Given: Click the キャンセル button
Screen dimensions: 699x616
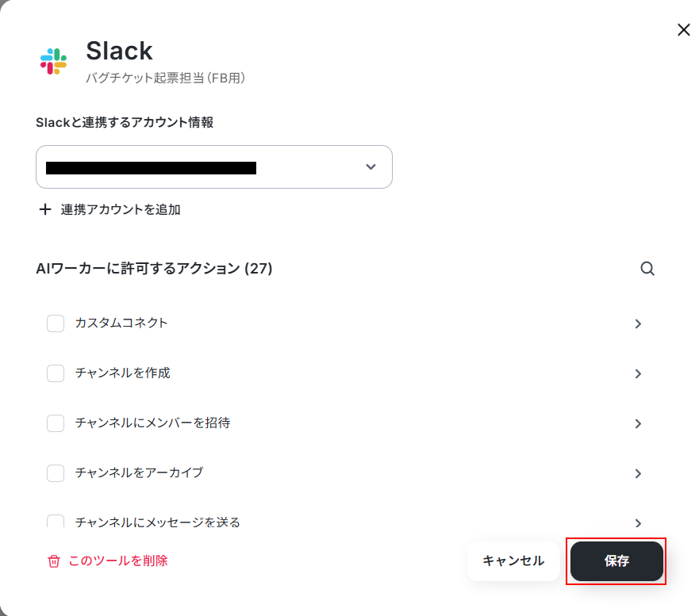Looking at the screenshot, I should pos(513,561).
